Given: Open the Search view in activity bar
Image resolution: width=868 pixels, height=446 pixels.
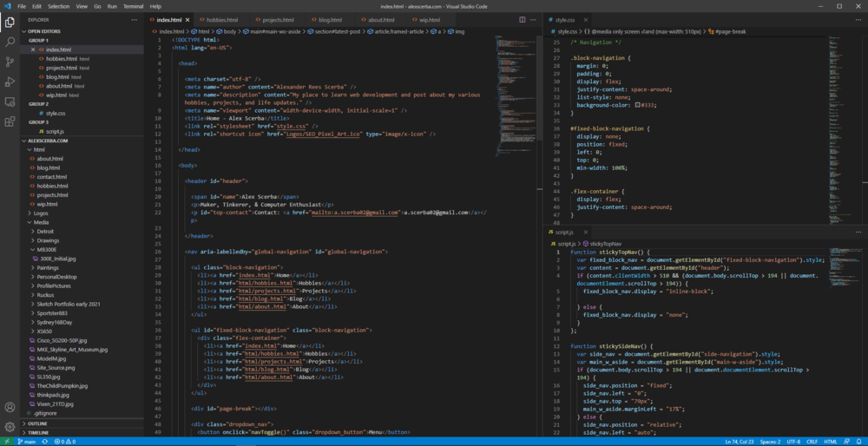Looking at the screenshot, I should (10, 42).
